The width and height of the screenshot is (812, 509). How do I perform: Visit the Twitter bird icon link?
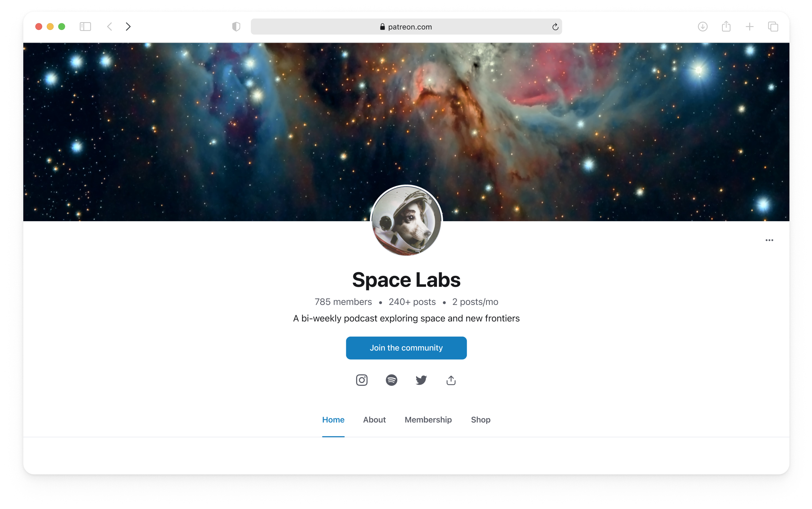click(x=421, y=380)
